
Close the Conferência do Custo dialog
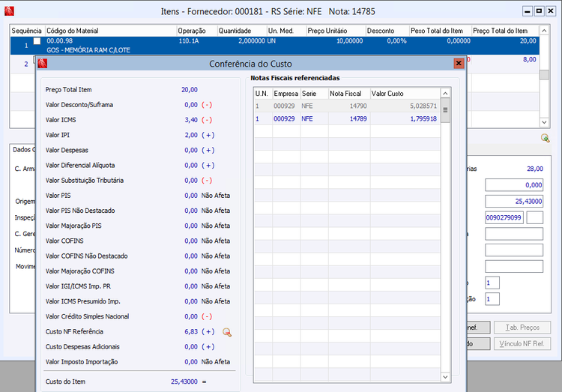click(459, 64)
